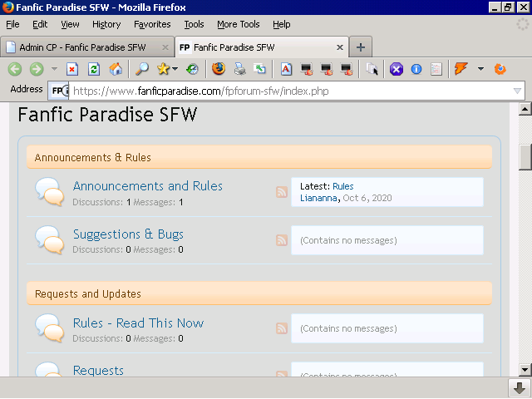This screenshot has width=532, height=399.
Task: Click the address URL field
Action: 292,91
